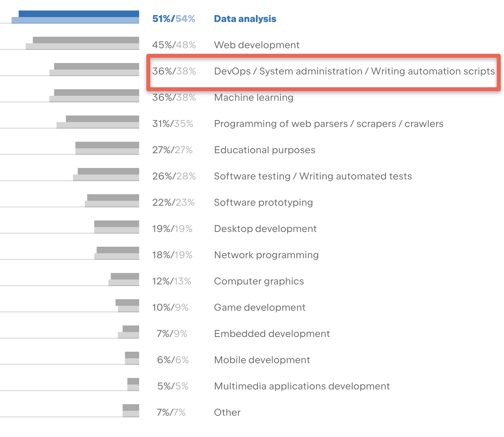504x437 pixels.
Task: Click the 45%/48% percentage value
Action: (x=174, y=45)
